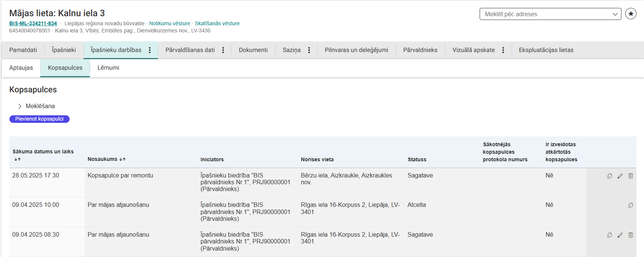The height and width of the screenshot is (257, 644).
Task: Switch to the Lēmumi sub-tab
Action: (x=108, y=68)
